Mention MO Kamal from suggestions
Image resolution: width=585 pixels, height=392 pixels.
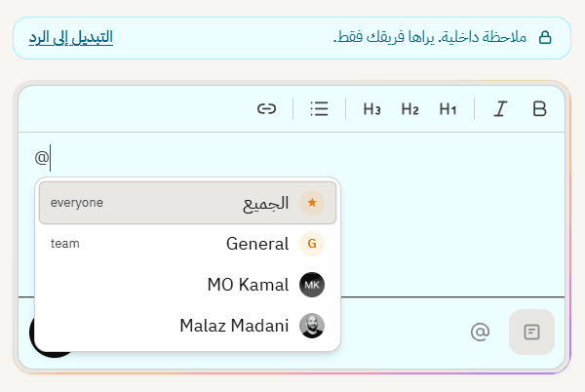(187, 285)
